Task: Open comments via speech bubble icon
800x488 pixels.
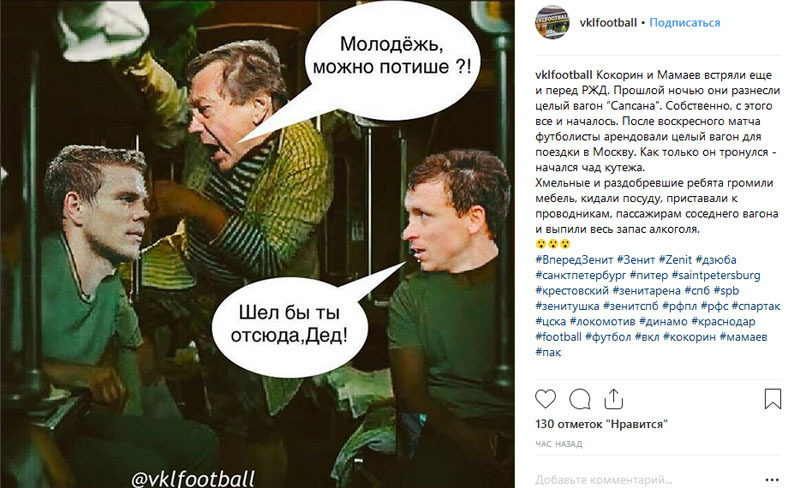Action: coord(580,399)
